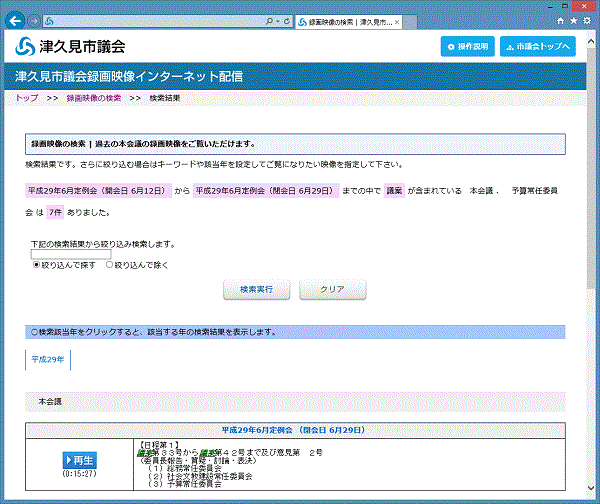This screenshot has height=504, width=600.
Task: Open 平成29年6月定例会 (閉会日 6月29日) heading link
Action: click(293, 430)
